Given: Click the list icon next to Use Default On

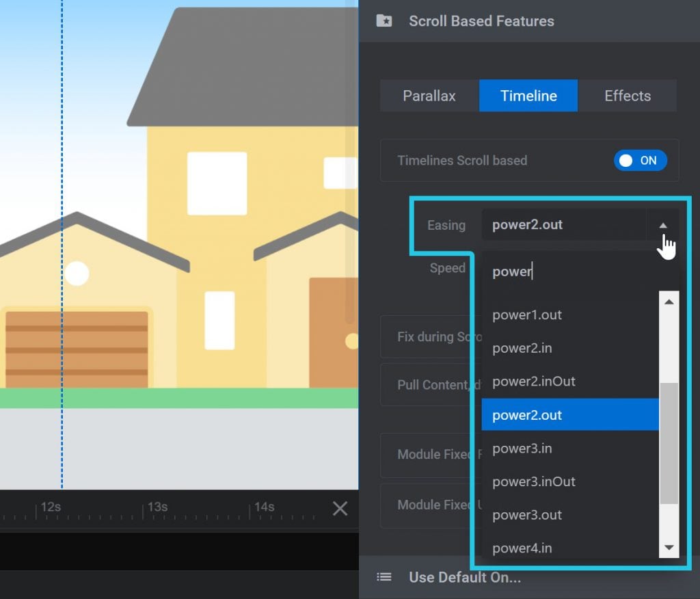Looking at the screenshot, I should tap(384, 577).
